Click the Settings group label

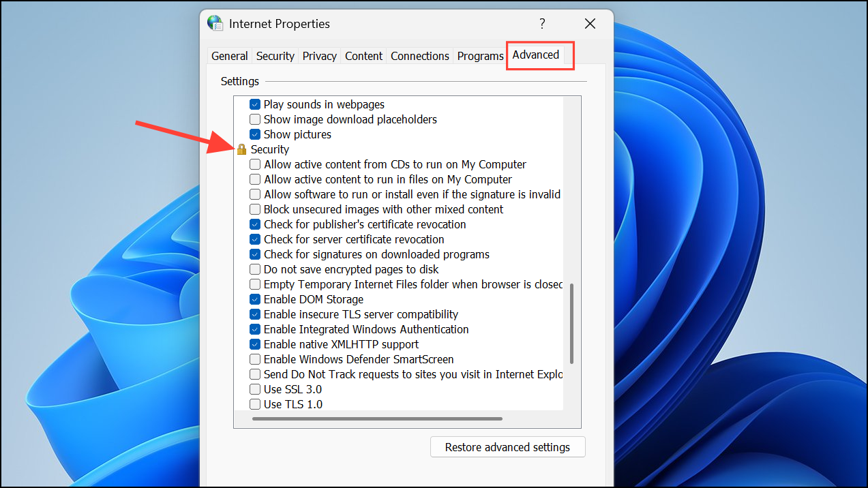240,81
